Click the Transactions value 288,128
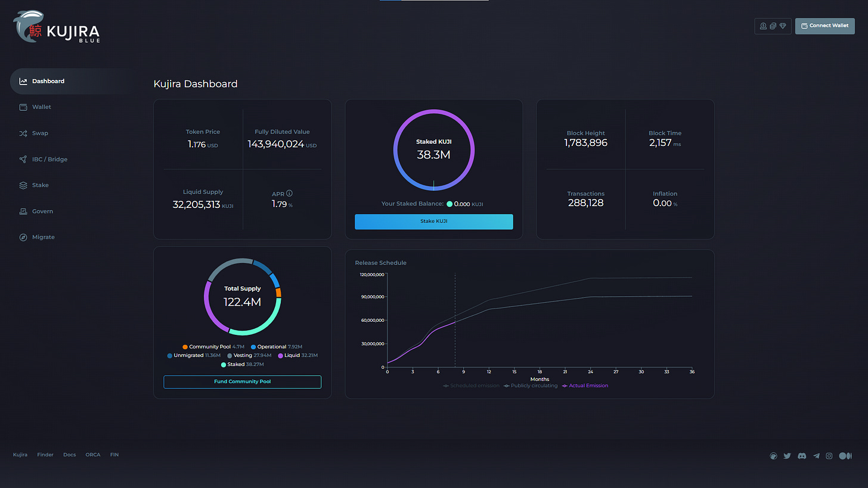Image resolution: width=868 pixels, height=488 pixels. [585, 203]
